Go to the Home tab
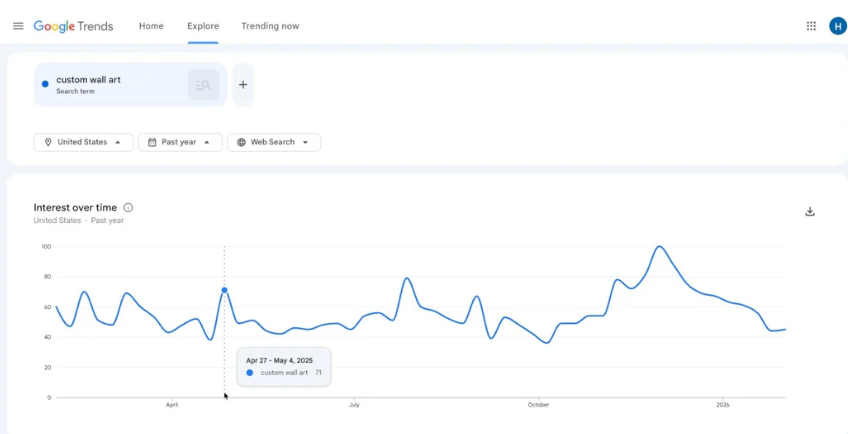The height and width of the screenshot is (434, 848). coord(151,26)
